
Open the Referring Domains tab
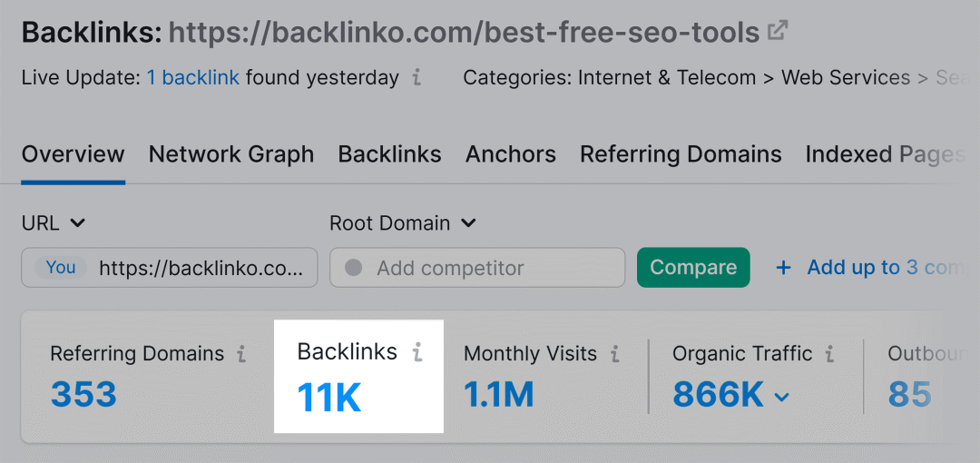681,155
